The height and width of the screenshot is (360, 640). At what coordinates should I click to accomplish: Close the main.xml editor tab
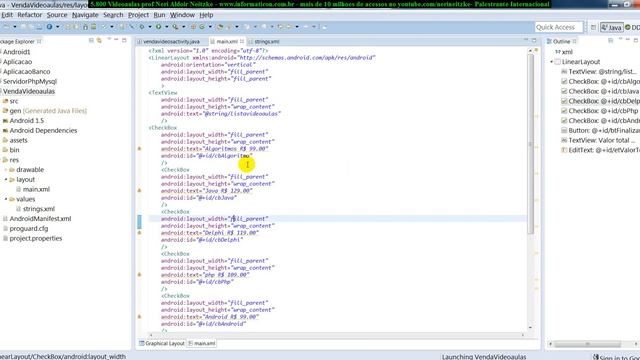tap(242, 41)
